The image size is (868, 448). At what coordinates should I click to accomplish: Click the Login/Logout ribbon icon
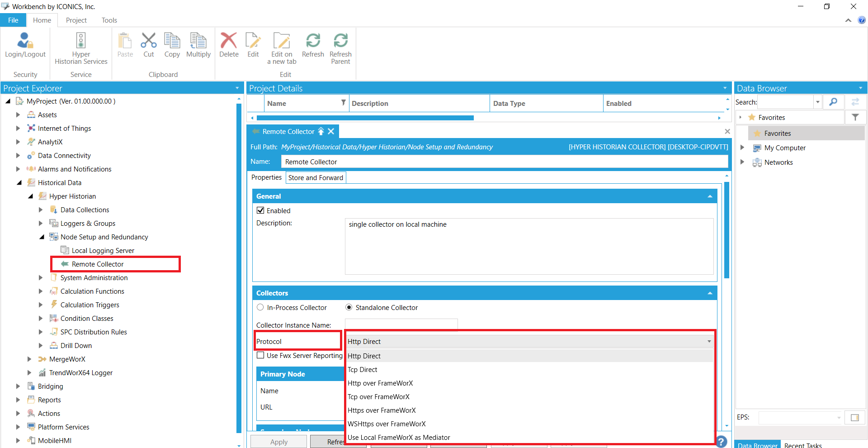coord(25,41)
